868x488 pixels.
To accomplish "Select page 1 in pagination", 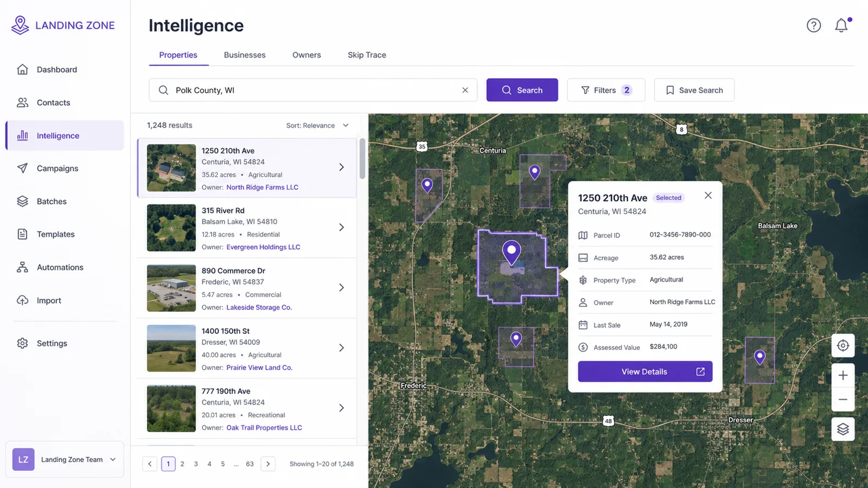I will [168, 464].
